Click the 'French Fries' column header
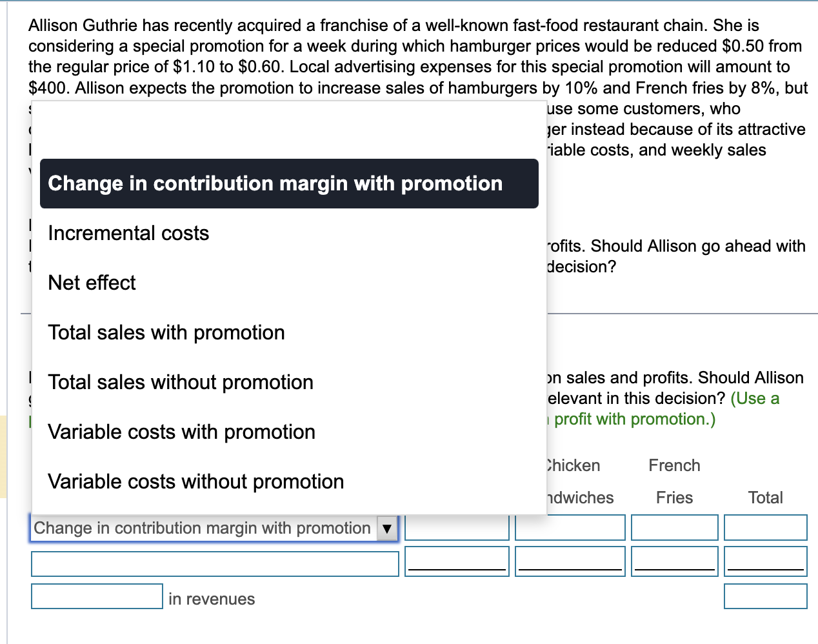This screenshot has height=644, width=818. [674, 481]
